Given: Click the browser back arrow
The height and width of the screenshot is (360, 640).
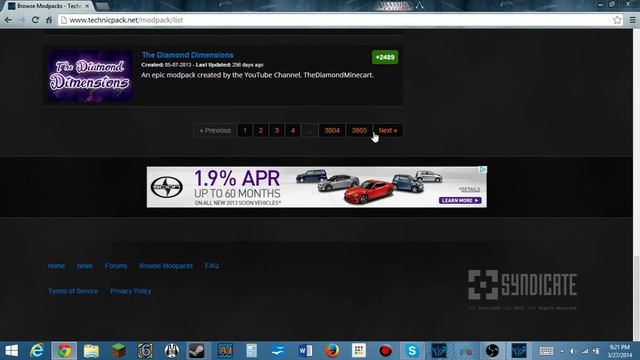Looking at the screenshot, I should coord(8,20).
